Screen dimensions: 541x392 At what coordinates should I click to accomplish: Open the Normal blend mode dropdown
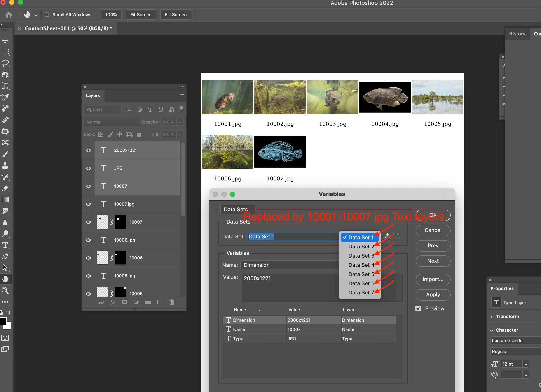[112, 122]
